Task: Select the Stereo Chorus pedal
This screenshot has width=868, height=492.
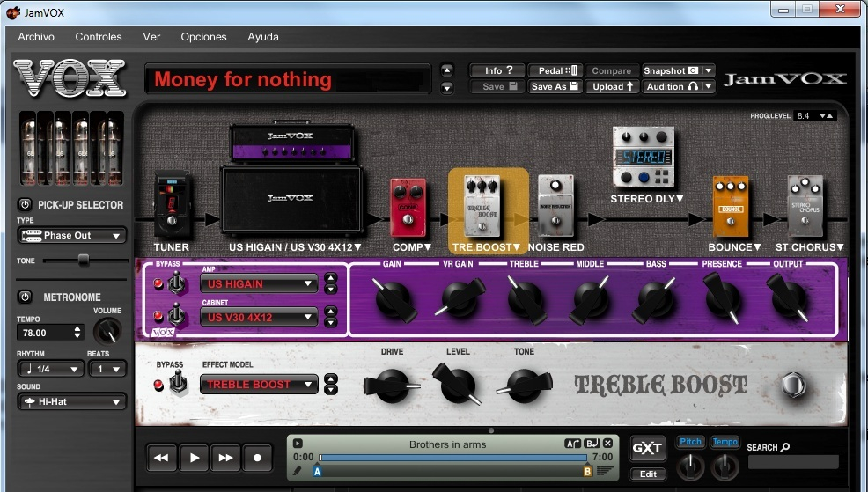Action: 805,207
